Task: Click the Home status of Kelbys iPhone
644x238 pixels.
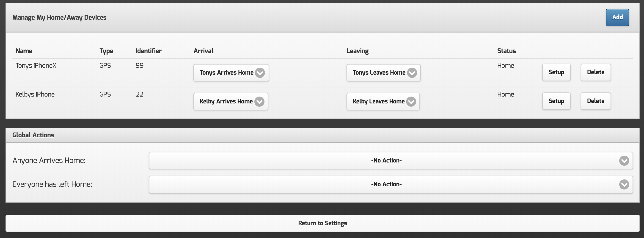Action: pos(505,94)
